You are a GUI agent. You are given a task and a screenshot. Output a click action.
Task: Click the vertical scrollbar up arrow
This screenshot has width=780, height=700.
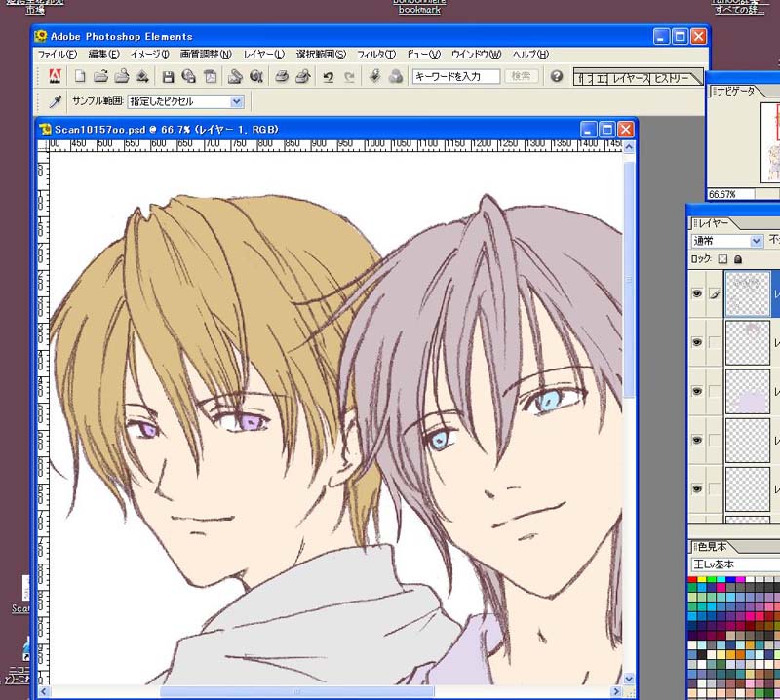point(629,147)
